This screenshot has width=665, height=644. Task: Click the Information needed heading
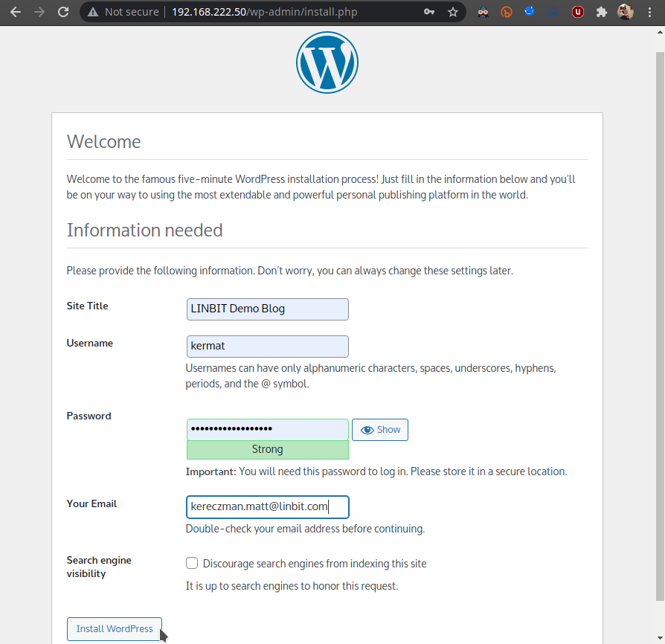(144, 231)
